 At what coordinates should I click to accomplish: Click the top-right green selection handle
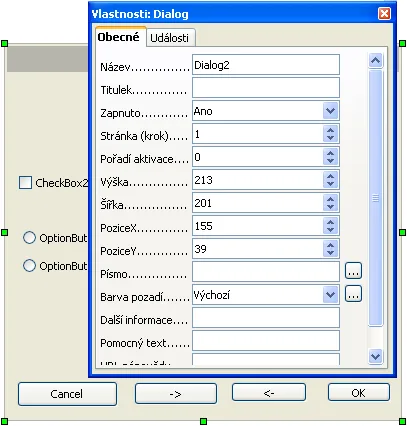click(402, 43)
